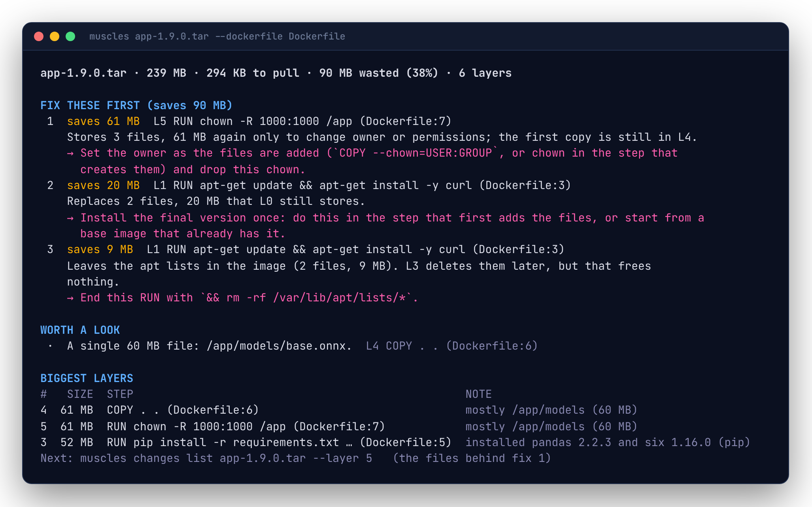Click the layer 5 chown row in the layers table
812x507 pixels.
(x=339, y=427)
